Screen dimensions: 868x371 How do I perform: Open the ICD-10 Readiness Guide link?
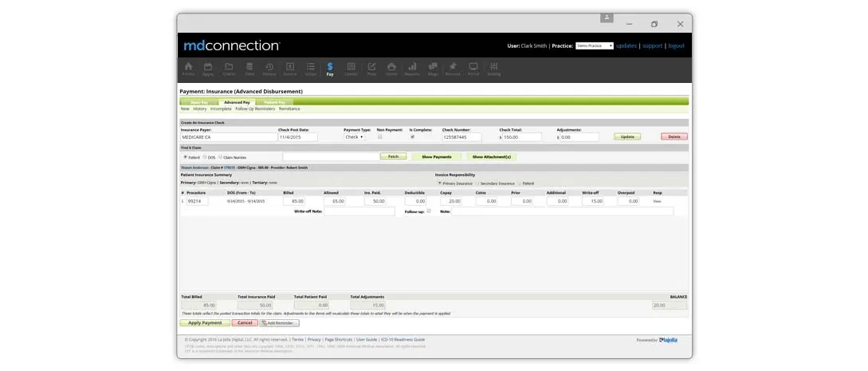[403, 339]
